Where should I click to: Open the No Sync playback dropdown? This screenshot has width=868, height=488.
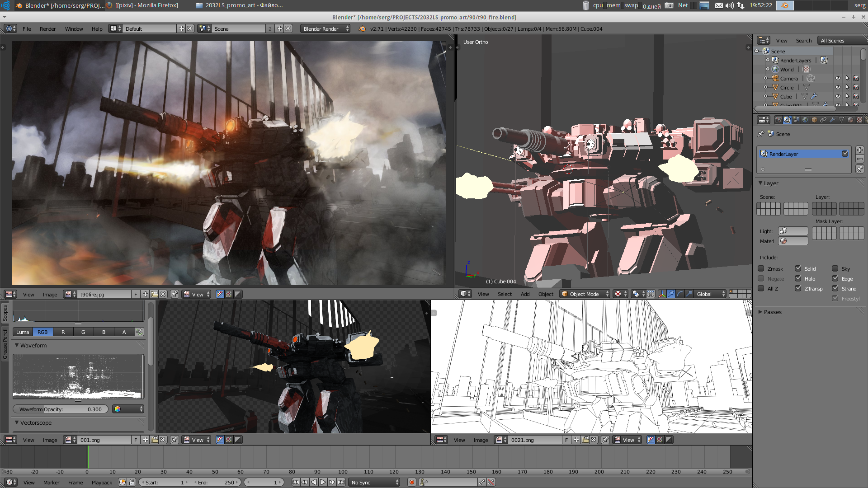(x=375, y=483)
